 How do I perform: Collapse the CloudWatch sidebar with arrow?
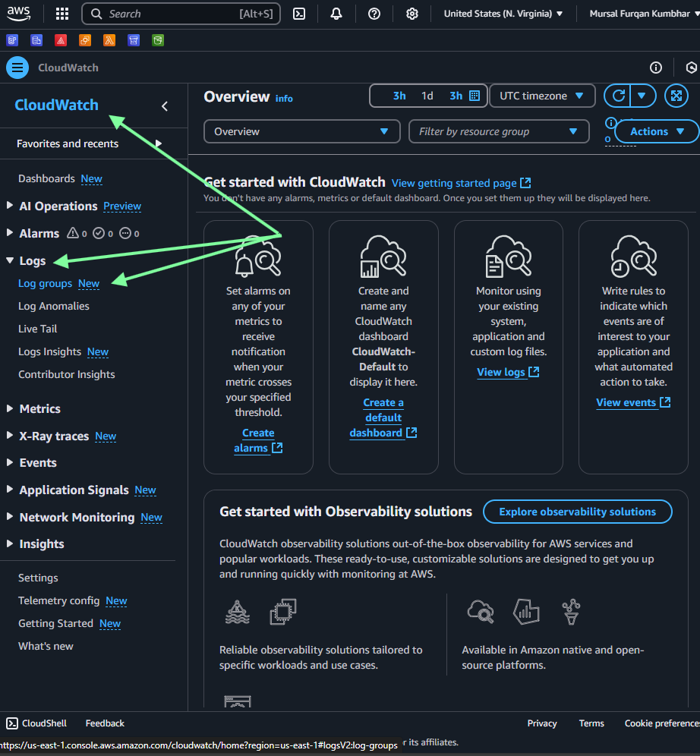(x=165, y=106)
